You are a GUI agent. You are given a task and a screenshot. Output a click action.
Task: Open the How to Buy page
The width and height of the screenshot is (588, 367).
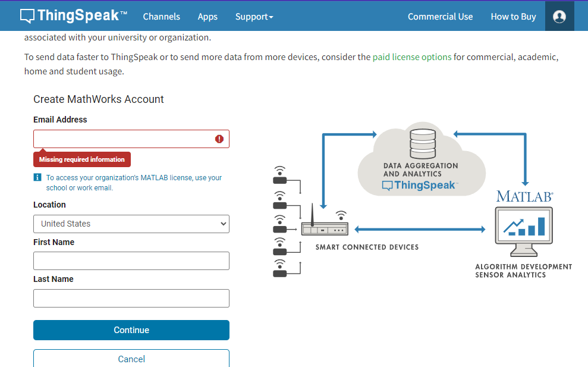point(513,17)
